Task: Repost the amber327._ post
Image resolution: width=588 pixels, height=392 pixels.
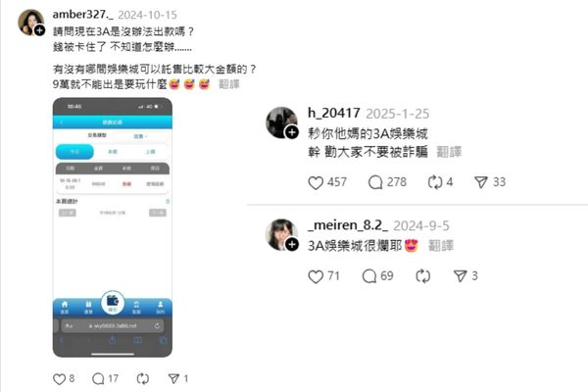Action: tap(143, 379)
